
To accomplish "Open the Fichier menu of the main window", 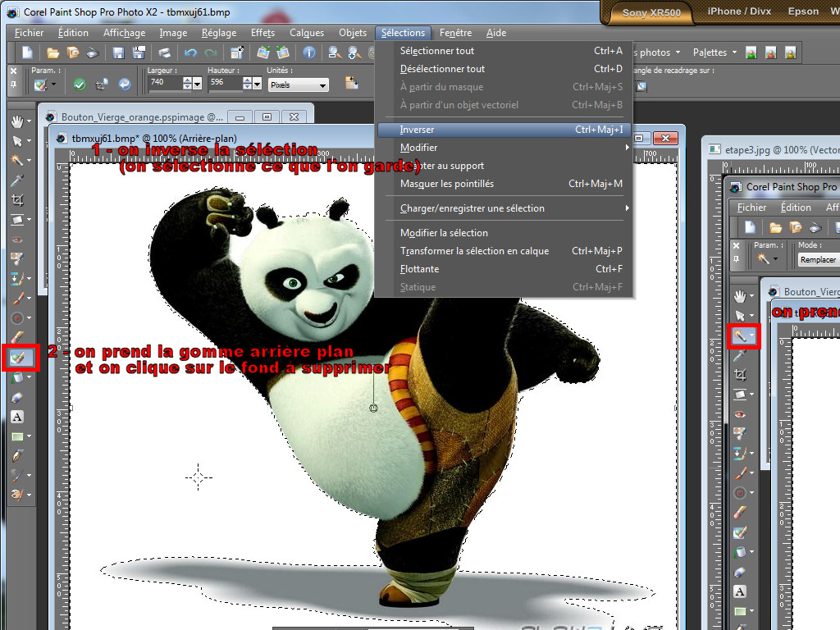I will [29, 33].
